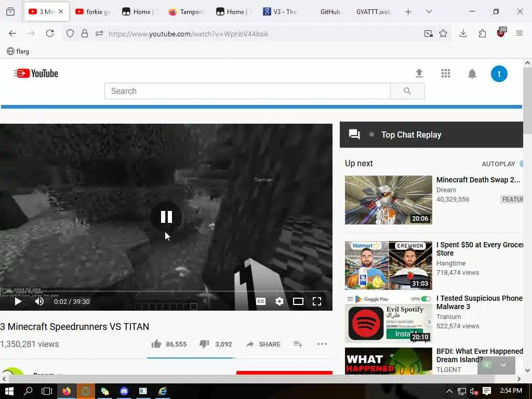Screen dimensions: 532x399
Task: Switch to the forkie tab
Action: point(92,12)
